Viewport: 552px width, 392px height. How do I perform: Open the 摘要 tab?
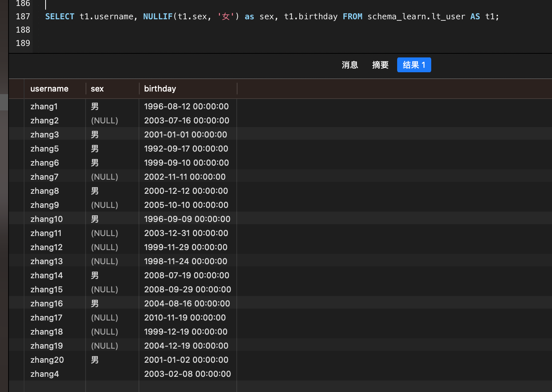[x=380, y=65]
